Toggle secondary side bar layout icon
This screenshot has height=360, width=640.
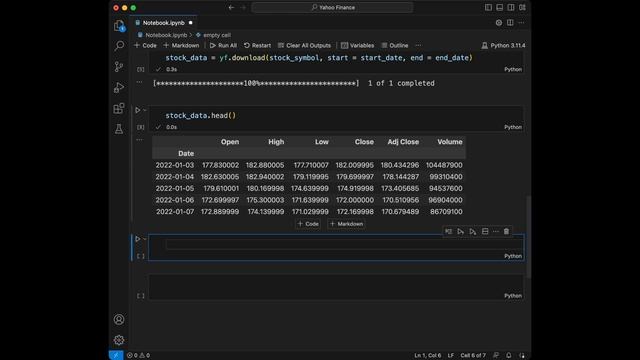coord(511,7)
